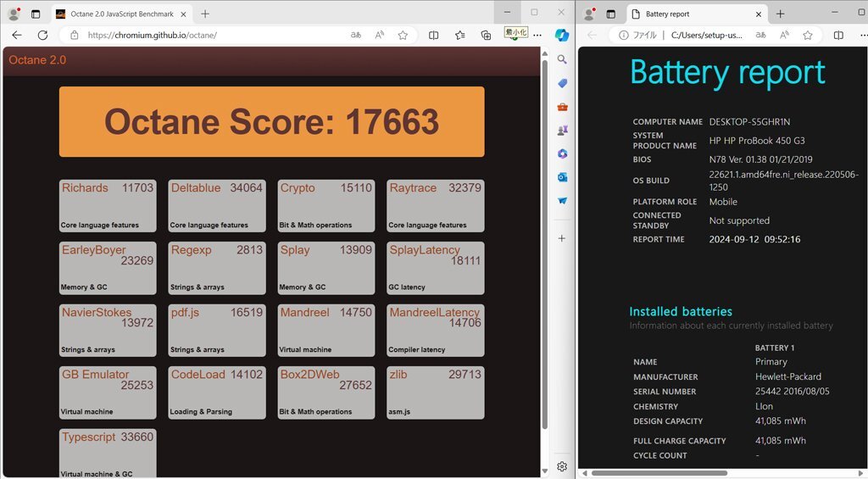Toggle read aloud in Battery report window

pyautogui.click(x=784, y=35)
